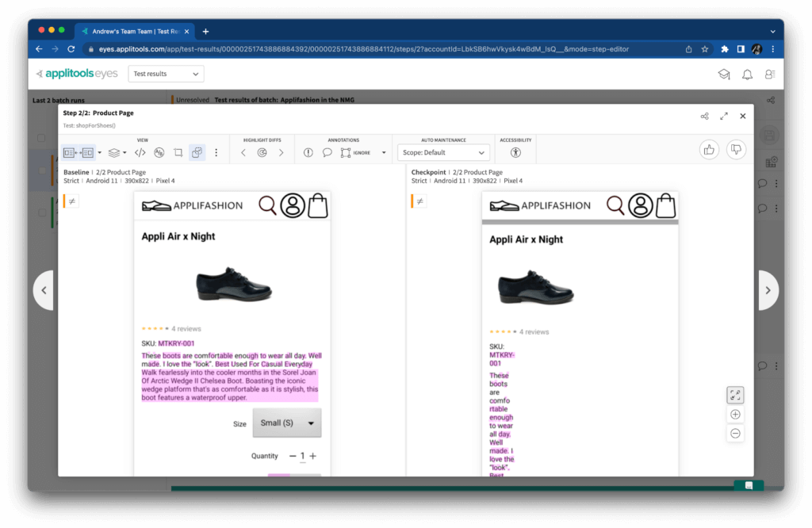Open the Scope: Default dropdown
The image size is (812, 528).
(443, 152)
